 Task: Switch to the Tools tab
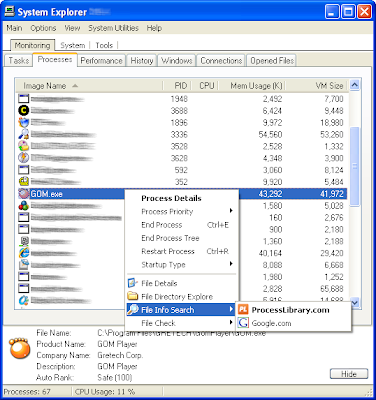point(104,45)
